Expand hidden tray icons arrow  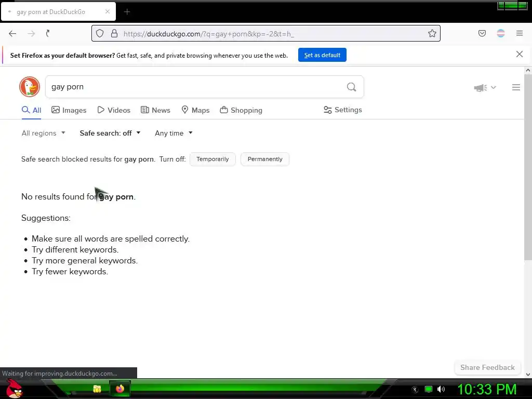(x=415, y=390)
